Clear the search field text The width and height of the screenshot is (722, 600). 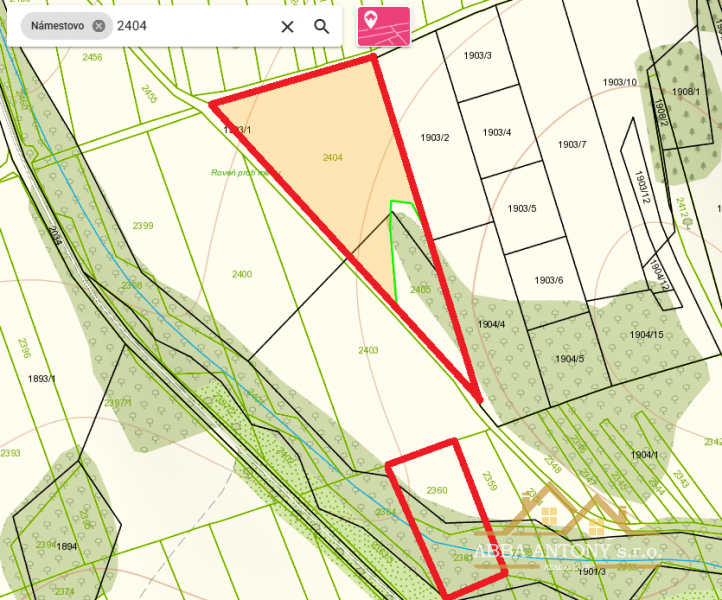click(287, 27)
